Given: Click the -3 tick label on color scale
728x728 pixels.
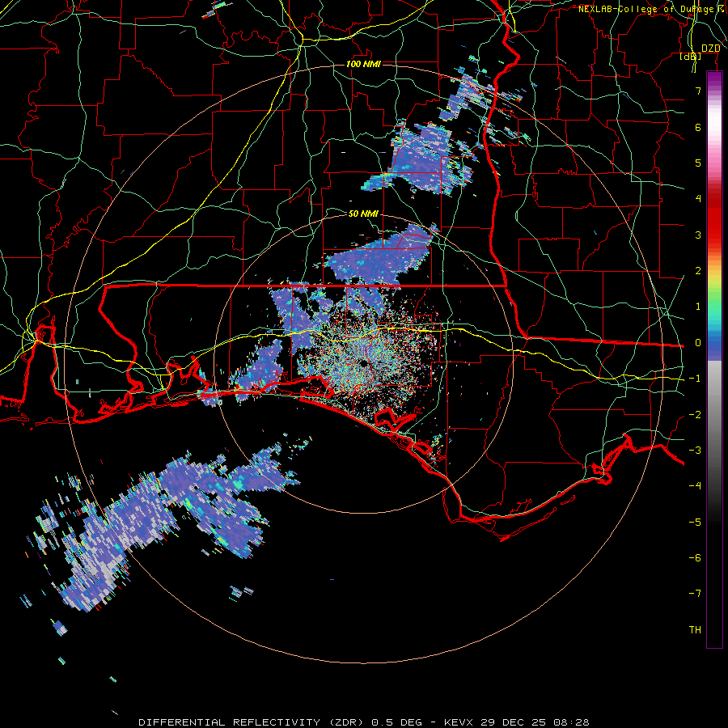Looking at the screenshot, I should point(695,451).
